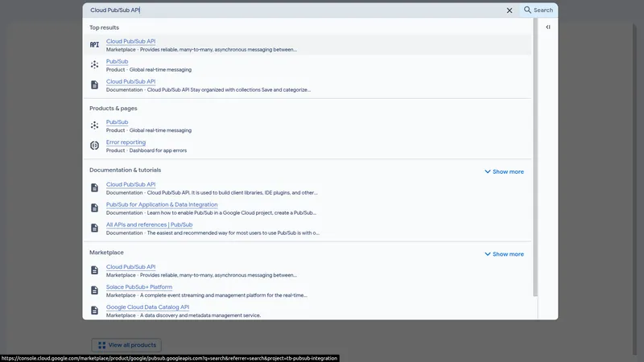Image resolution: width=644 pixels, height=362 pixels.
Task: Click the document icon beside Pub/Sub for Application & Data Integration
Action: (x=94, y=208)
